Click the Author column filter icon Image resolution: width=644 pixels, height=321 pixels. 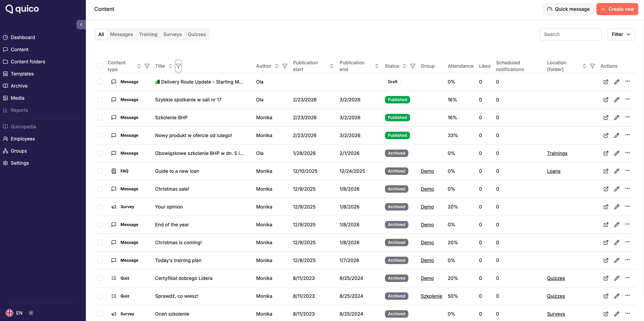coord(284,66)
